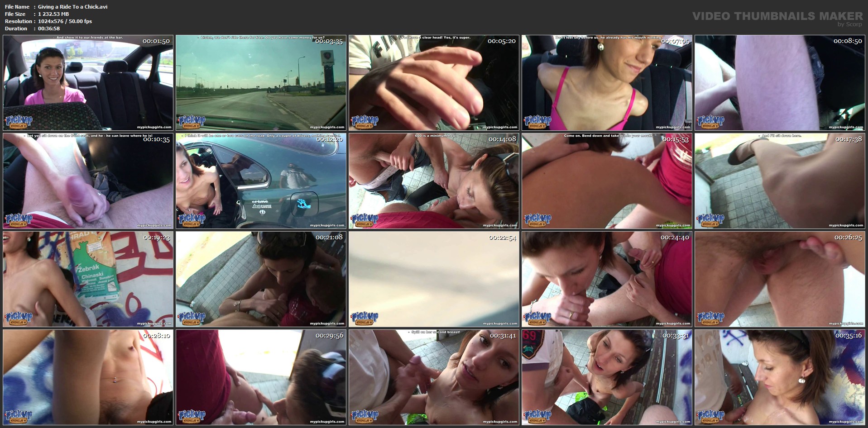The image size is (868, 428).
Task: Select the road view thumbnail at 00:03:35
Action: (x=261, y=83)
